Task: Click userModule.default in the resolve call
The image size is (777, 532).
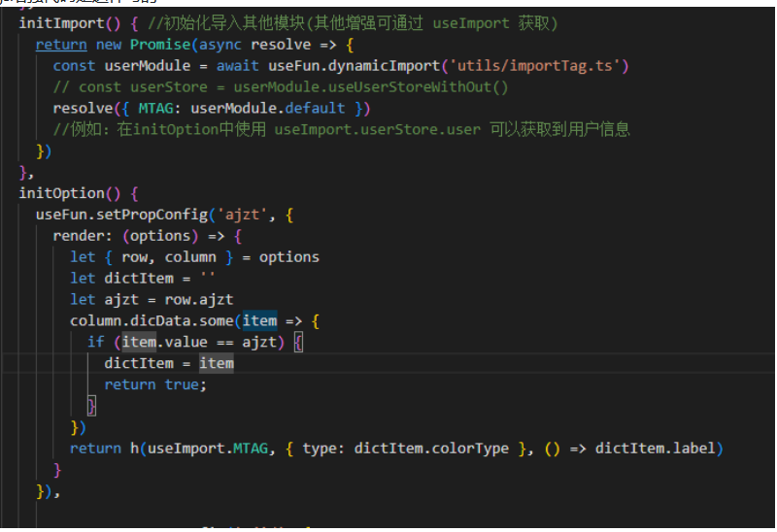Action: click(288, 108)
